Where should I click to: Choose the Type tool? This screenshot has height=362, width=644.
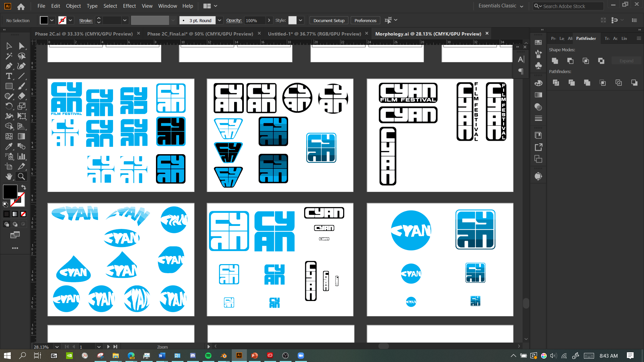pos(9,76)
